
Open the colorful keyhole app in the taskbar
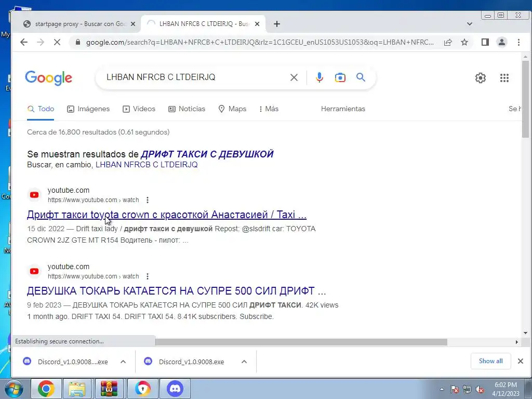(142, 389)
